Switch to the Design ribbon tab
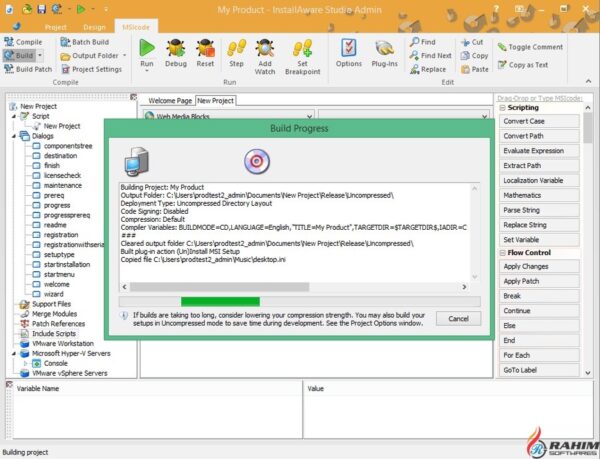Image resolution: width=600 pixels, height=459 pixels. 94,28
